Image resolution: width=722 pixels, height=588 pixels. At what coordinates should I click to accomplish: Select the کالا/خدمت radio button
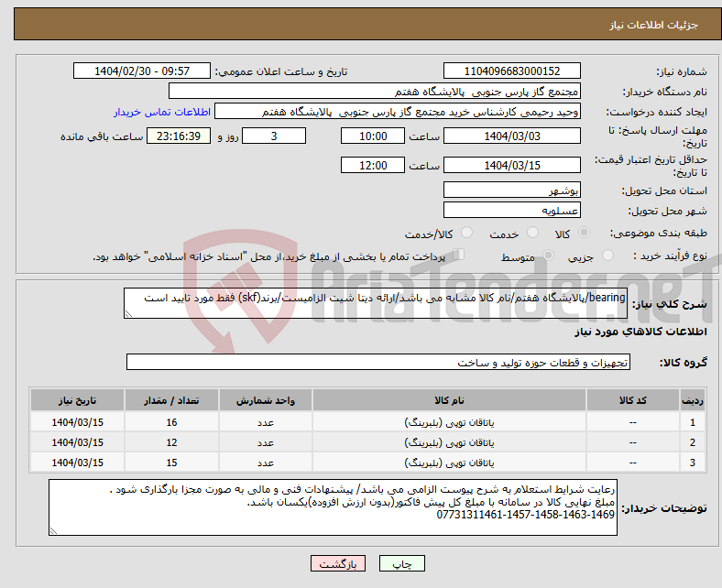[x=467, y=233]
